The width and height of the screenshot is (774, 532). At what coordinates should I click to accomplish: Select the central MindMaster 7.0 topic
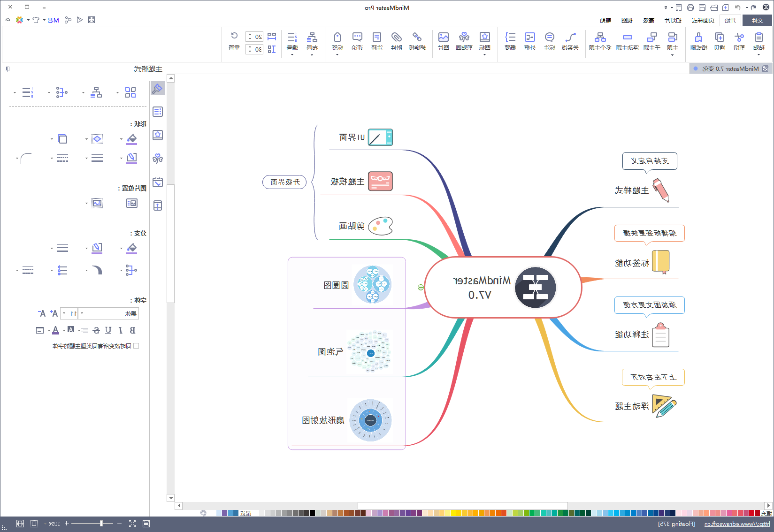[503, 288]
